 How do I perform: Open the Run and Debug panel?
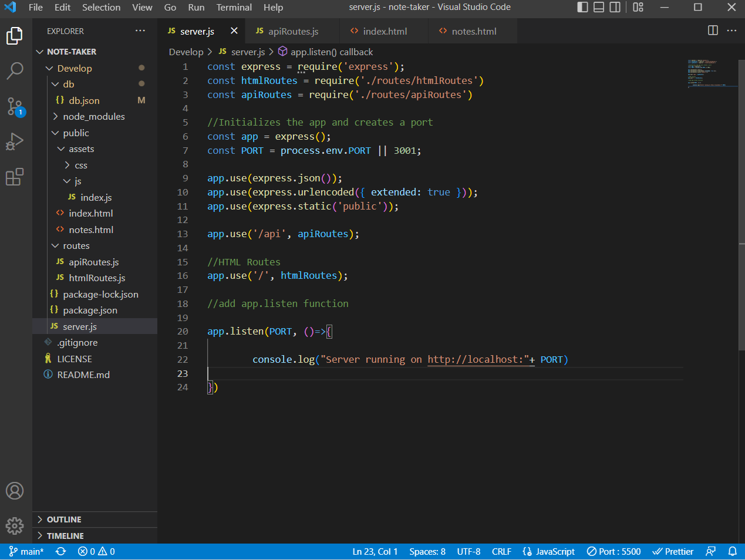point(14,141)
